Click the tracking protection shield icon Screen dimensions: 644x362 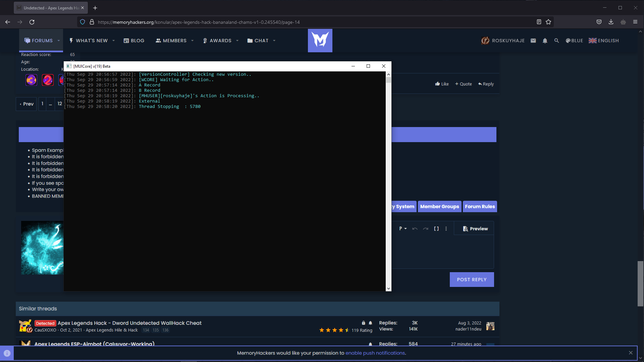coord(83,22)
